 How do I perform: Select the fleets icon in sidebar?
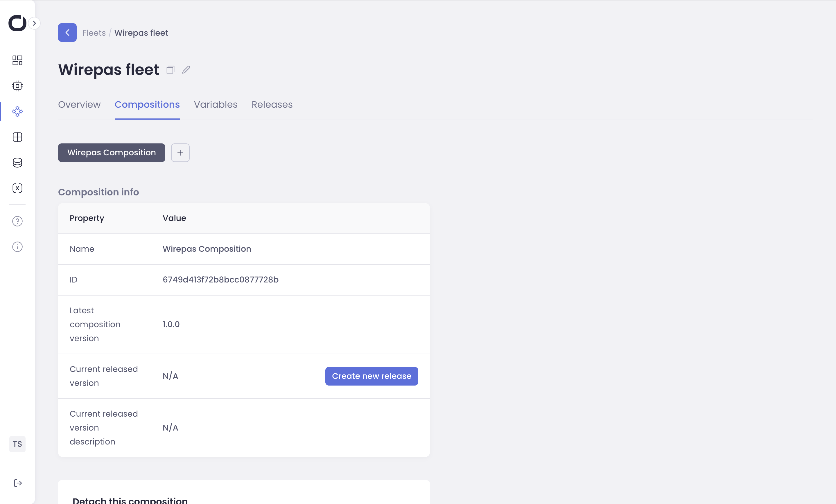pos(17,111)
